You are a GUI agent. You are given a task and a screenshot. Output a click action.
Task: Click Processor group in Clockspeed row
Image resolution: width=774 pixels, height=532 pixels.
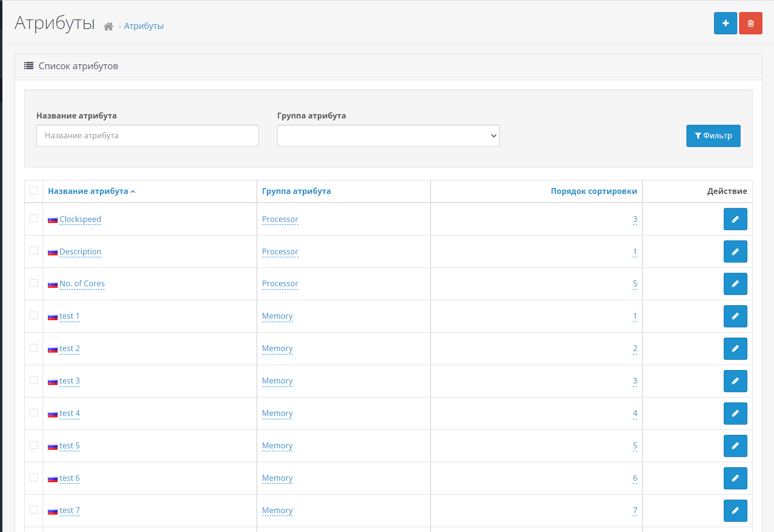tap(280, 219)
